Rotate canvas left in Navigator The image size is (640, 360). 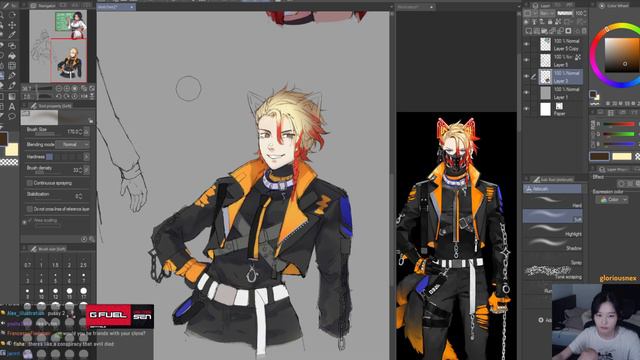[x=59, y=96]
